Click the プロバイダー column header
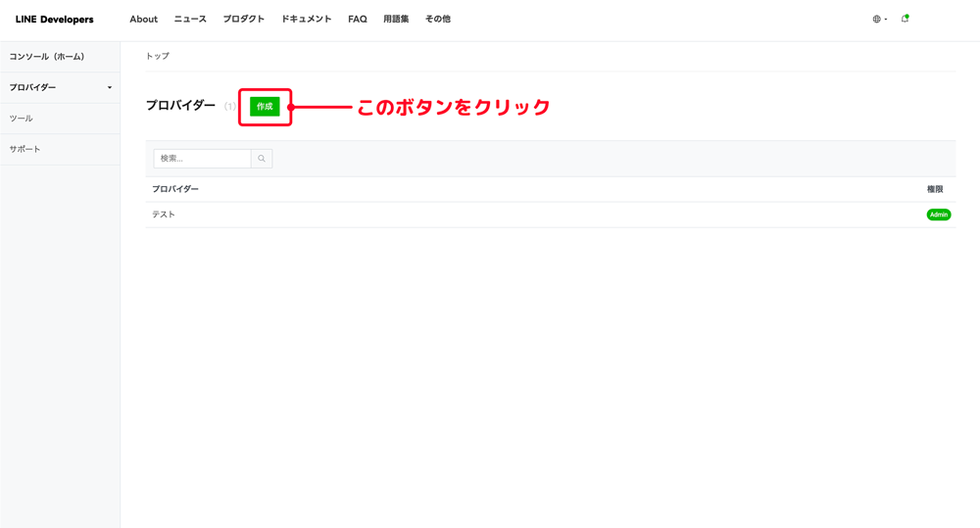Image resolution: width=980 pixels, height=528 pixels. pyautogui.click(x=175, y=189)
